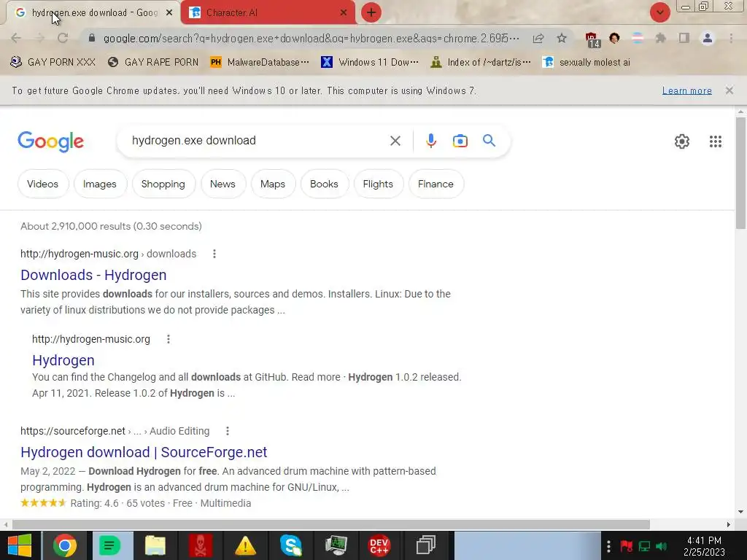Submit search with magnifying glass icon
Screen dimensions: 747x560
pyautogui.click(x=489, y=141)
